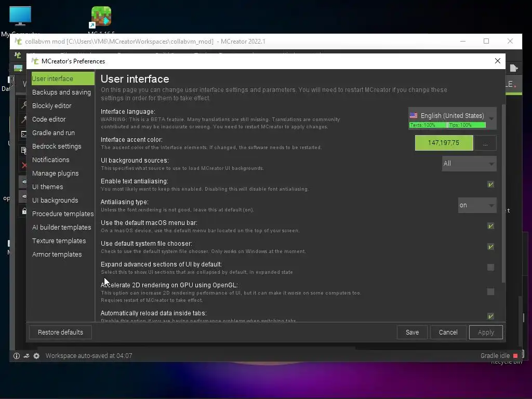Viewport: 532px width, 399px height.
Task: Click Texts 100% translation progress bar
Action: [428, 125]
